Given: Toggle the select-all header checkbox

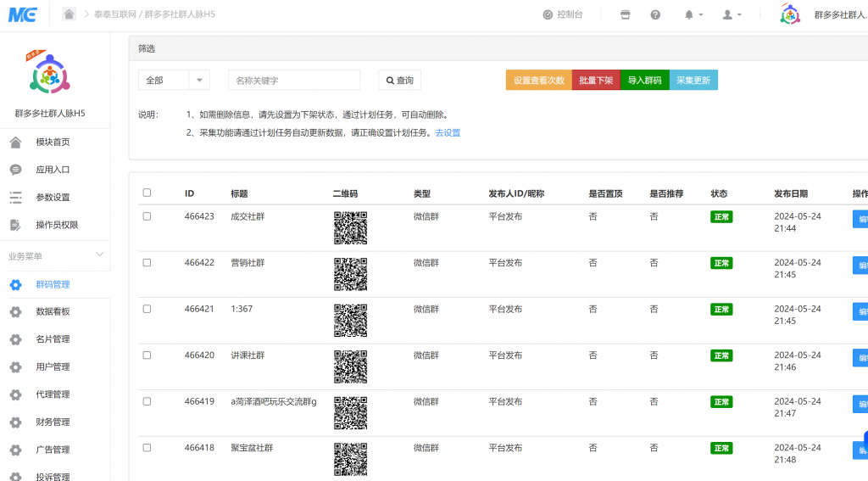Looking at the screenshot, I should click(x=147, y=193).
